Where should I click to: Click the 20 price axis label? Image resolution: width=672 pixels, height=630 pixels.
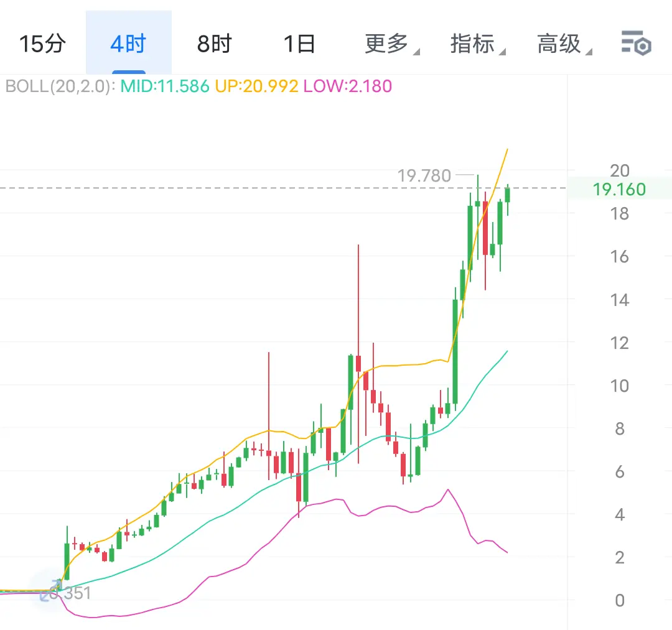click(x=620, y=171)
